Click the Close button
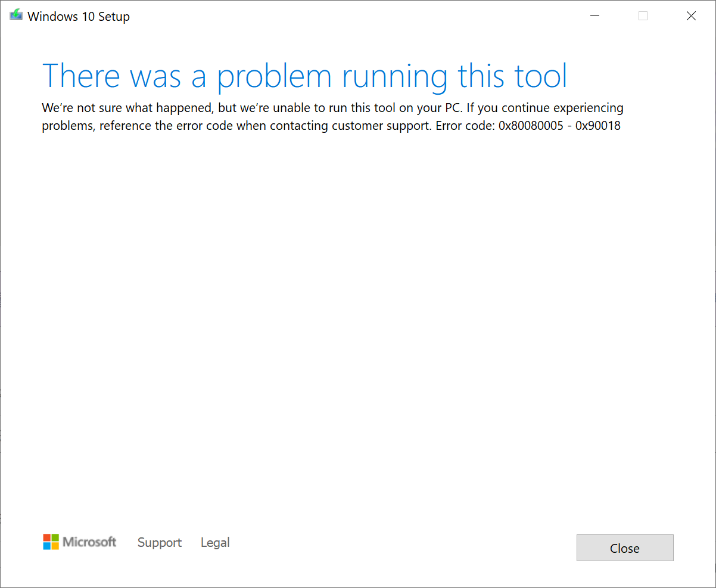The height and width of the screenshot is (588, 716). (625, 547)
